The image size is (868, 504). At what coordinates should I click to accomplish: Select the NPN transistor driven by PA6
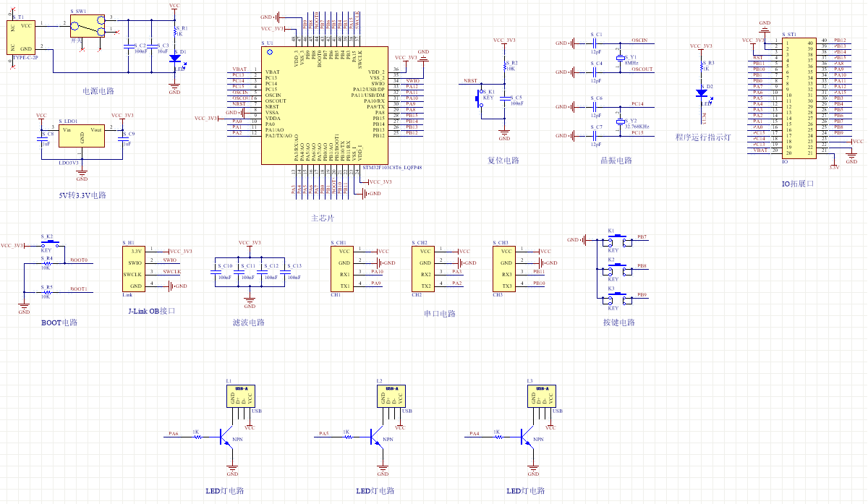pyautogui.click(x=226, y=437)
